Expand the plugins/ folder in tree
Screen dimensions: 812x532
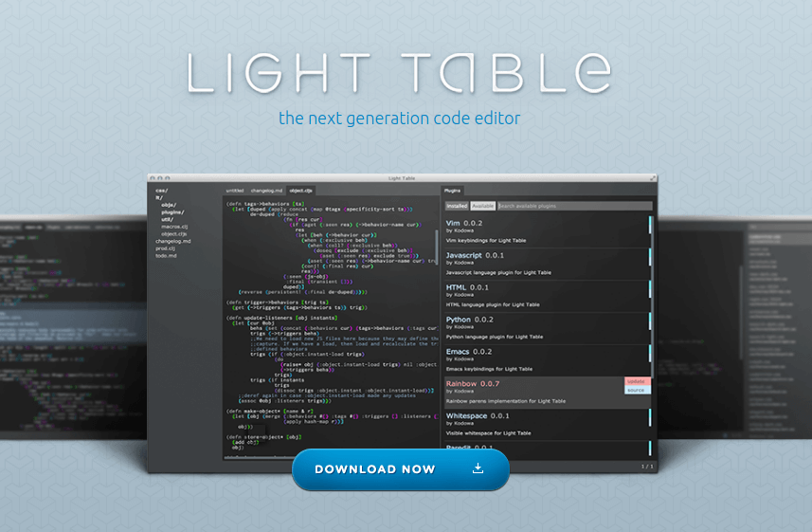(172, 212)
